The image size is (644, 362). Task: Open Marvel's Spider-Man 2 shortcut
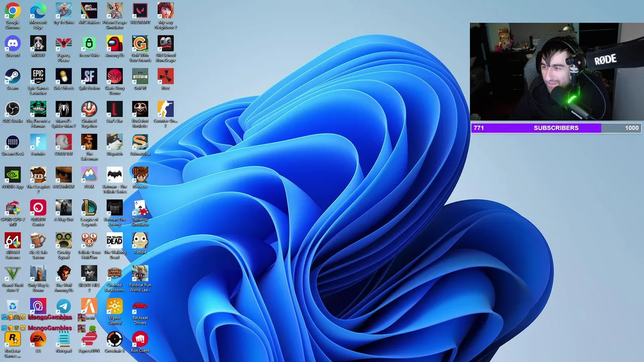point(63,109)
